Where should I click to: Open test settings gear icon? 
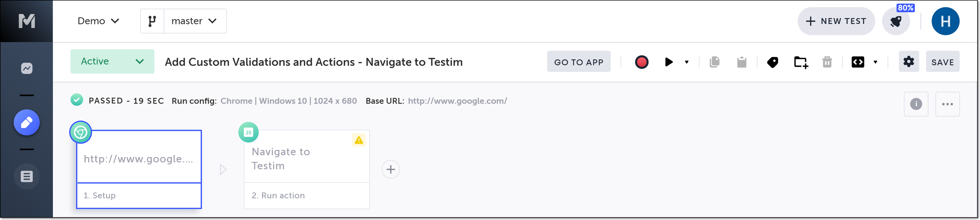[x=909, y=62]
